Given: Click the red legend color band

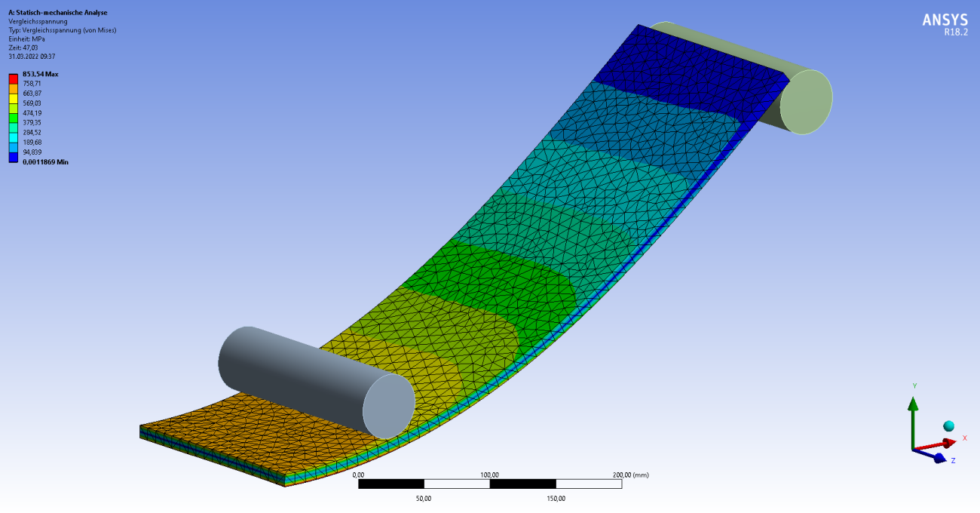Looking at the screenshot, I should (x=13, y=78).
